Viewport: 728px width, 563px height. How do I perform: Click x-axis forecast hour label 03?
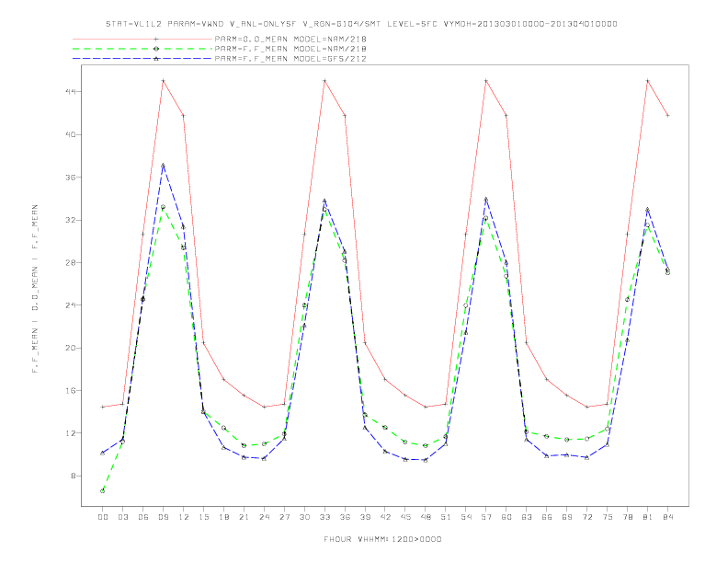point(122,517)
